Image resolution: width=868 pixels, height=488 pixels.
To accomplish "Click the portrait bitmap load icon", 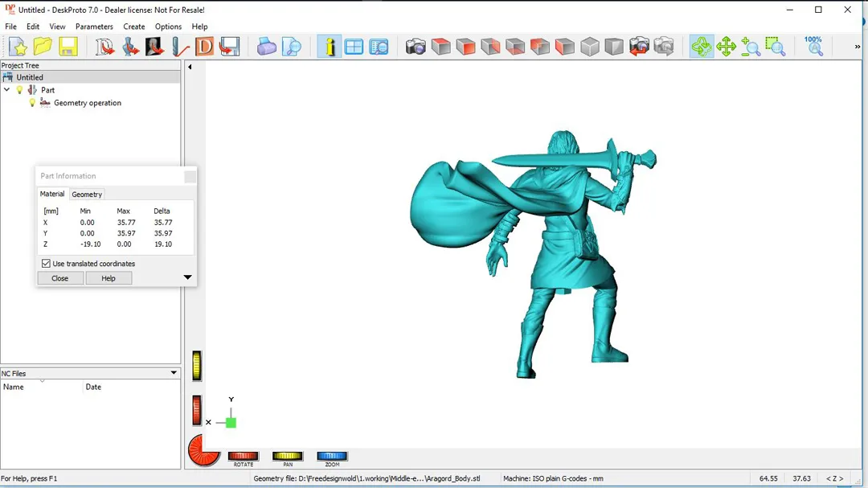I will point(154,47).
